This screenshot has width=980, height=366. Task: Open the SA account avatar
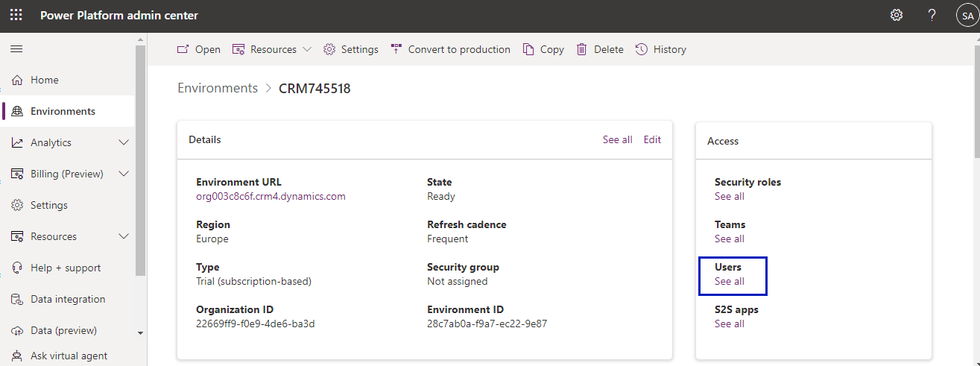[967, 15]
